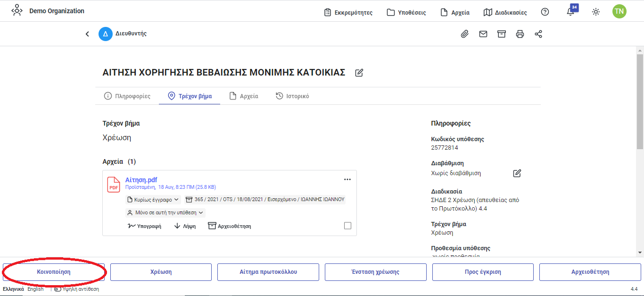This screenshot has width=644, height=296.
Task: Go back using the left chevron
Action: (87, 34)
